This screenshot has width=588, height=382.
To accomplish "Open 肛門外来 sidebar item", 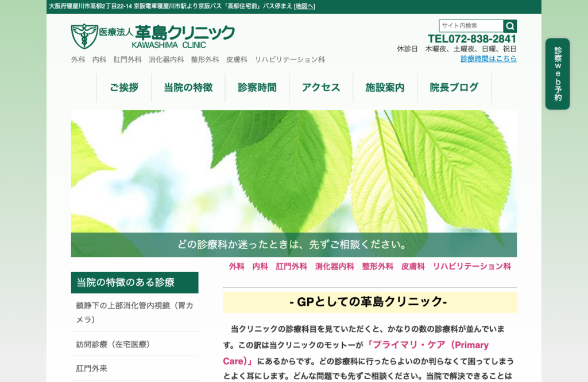I will (134, 368).
